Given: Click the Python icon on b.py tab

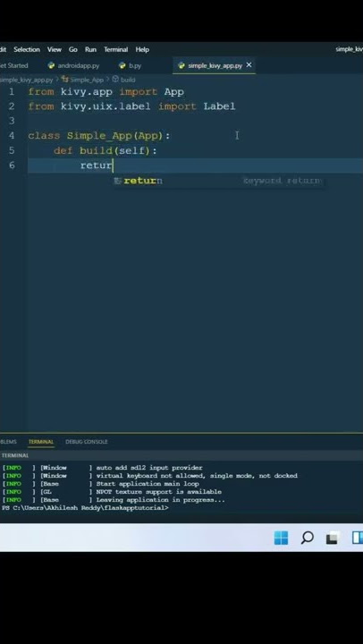Looking at the screenshot, I should [x=122, y=65].
